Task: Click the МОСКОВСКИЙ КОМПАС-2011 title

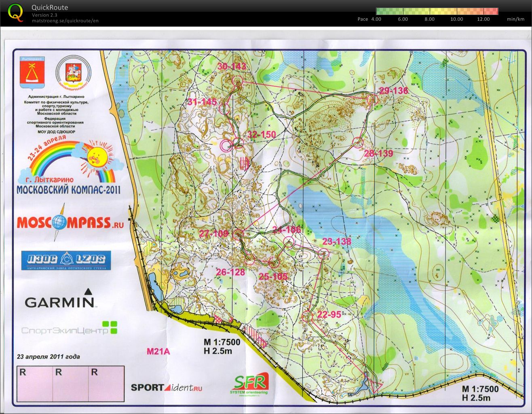Action: tap(69, 189)
